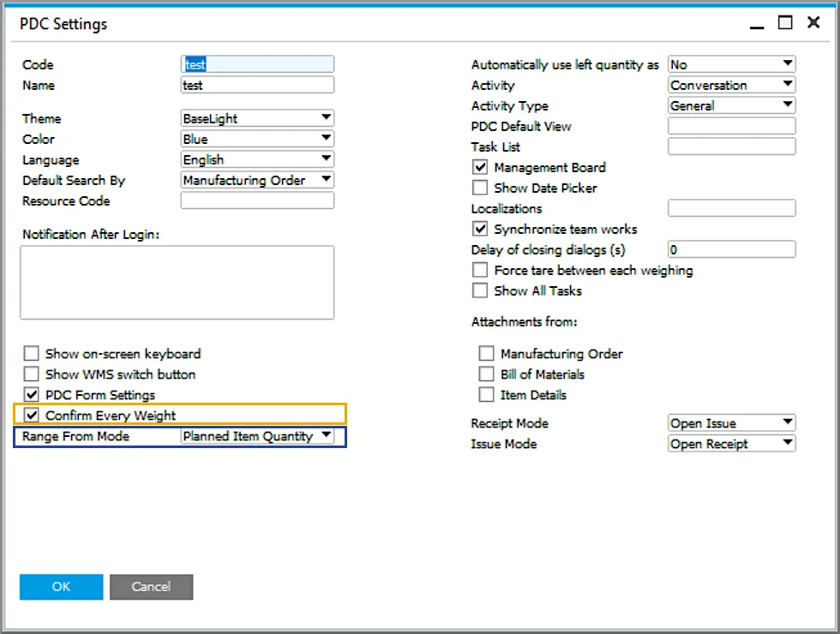Click the Delay of closing dialogs field

click(x=732, y=249)
